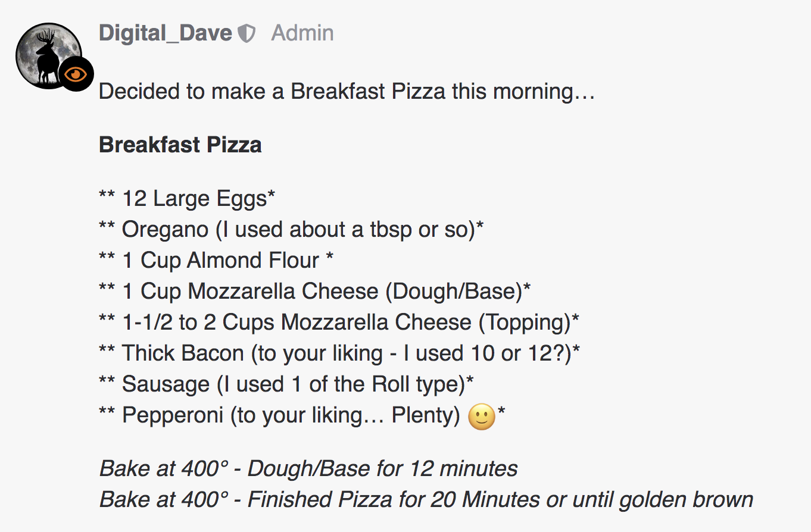Click the Finished Pizza 20 Minutes instruction

(426, 499)
